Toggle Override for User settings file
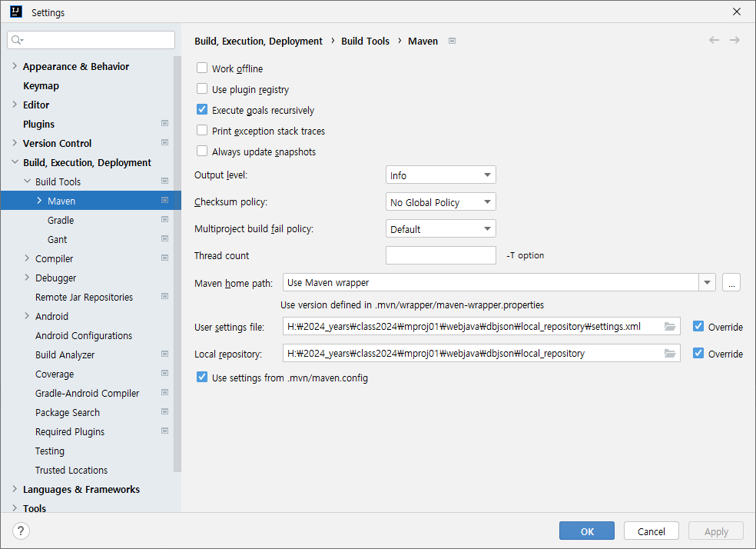Screen dimensions: 756x549 pyautogui.click(x=698, y=327)
